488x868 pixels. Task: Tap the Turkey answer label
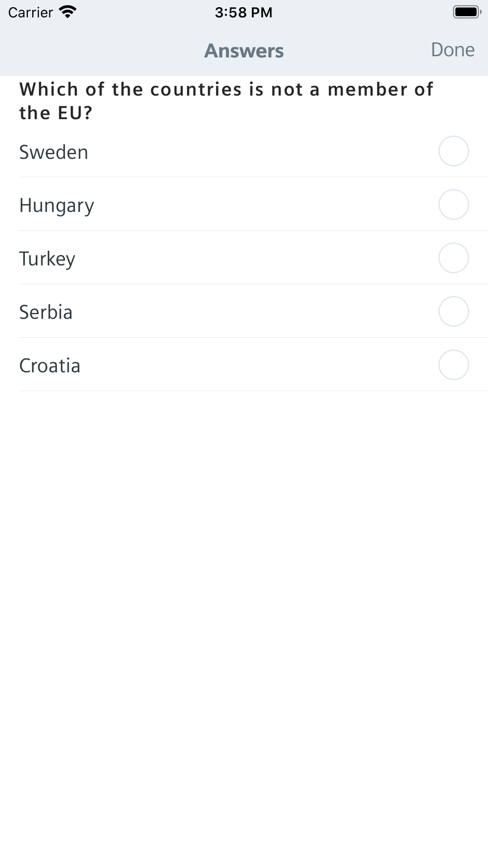pos(47,259)
